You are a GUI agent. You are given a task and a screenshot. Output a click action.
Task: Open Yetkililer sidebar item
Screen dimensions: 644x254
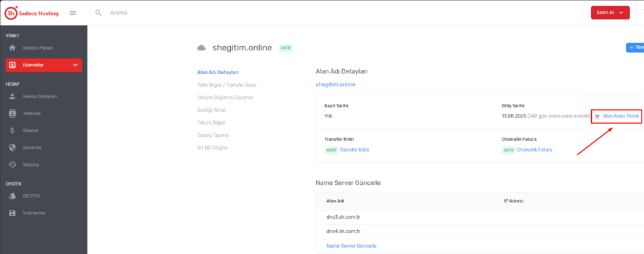(32, 113)
